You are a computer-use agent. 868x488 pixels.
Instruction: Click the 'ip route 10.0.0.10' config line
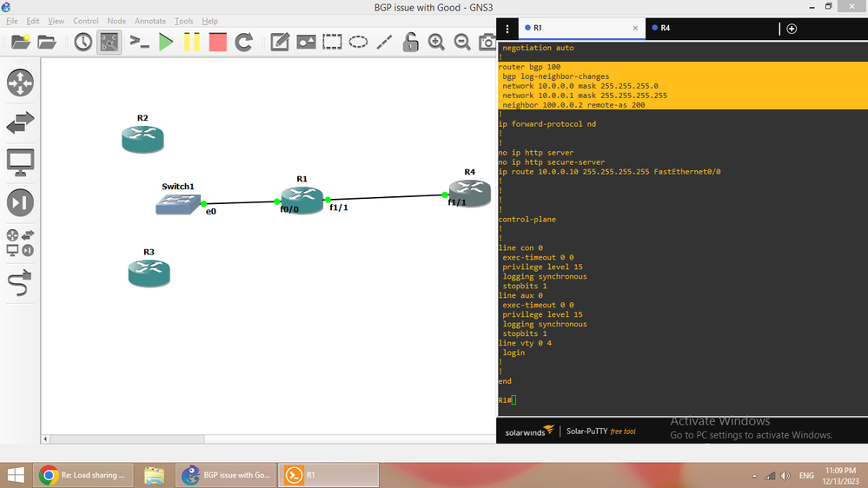(609, 172)
